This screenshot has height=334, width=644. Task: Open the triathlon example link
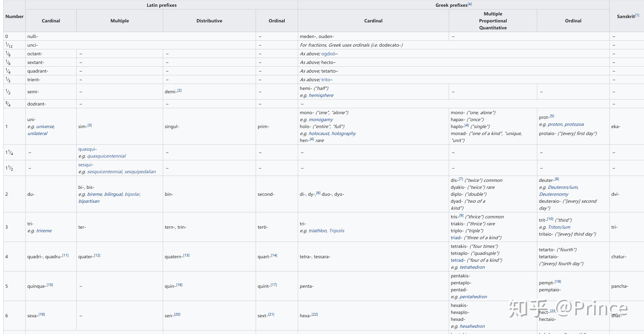[x=318, y=231]
